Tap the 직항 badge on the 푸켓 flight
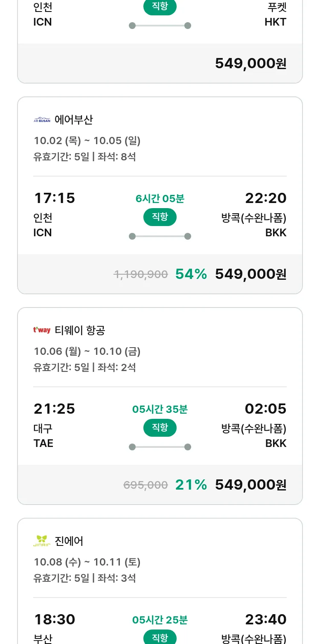Image resolution: width=320 pixels, height=644 pixels. click(160, 7)
